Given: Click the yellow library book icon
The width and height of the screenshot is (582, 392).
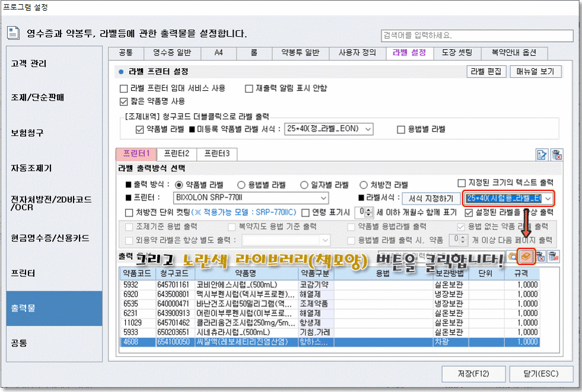Looking at the screenshot, I should [x=526, y=257].
